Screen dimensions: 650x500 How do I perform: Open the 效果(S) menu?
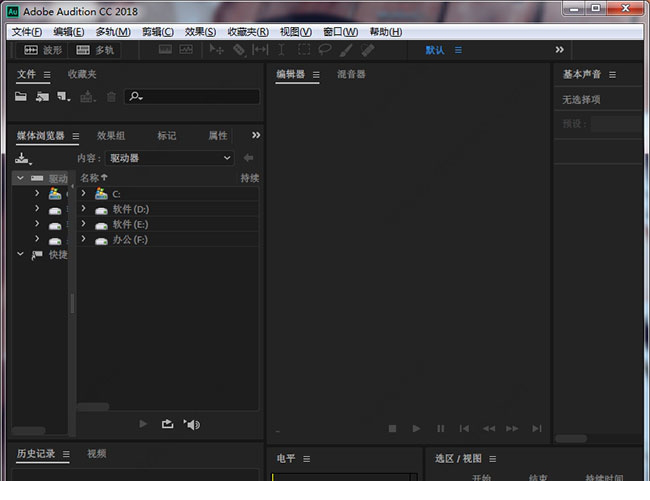(x=201, y=32)
